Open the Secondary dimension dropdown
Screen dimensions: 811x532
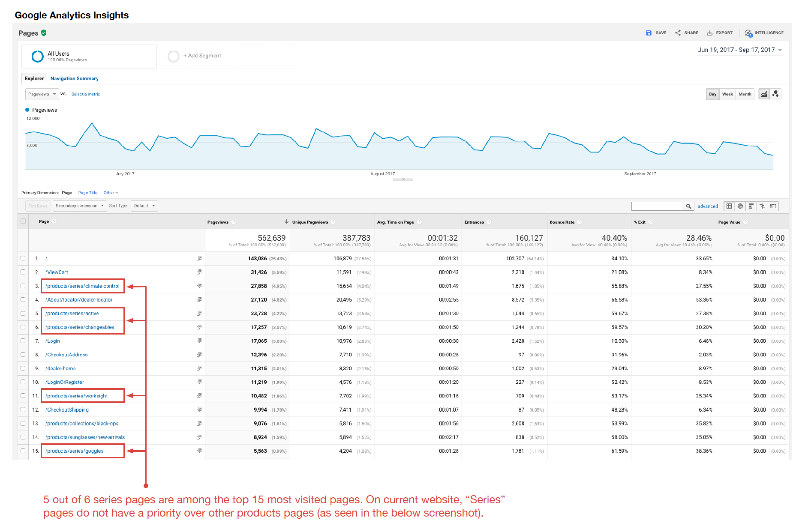[80, 206]
